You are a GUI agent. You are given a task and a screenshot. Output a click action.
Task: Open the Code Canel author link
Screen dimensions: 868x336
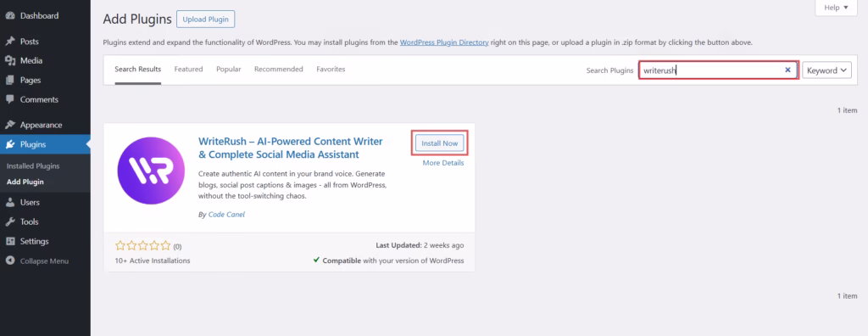click(x=226, y=215)
